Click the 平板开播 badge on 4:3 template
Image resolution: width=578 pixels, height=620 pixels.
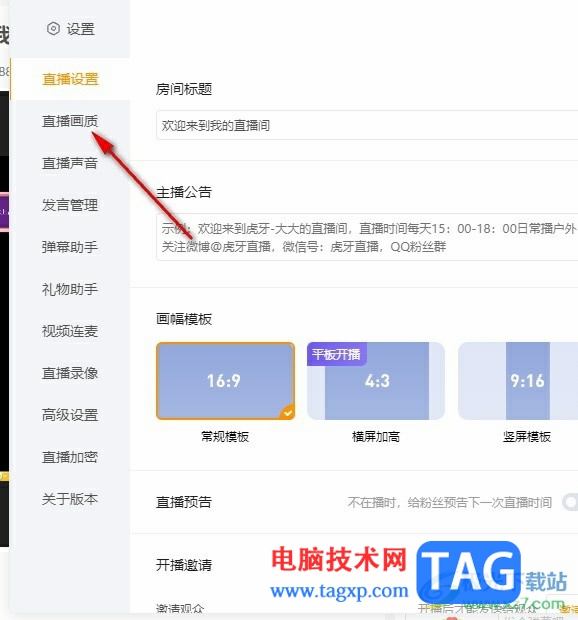pyautogui.click(x=336, y=354)
